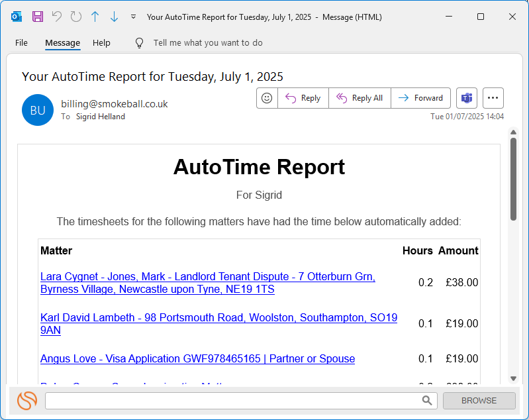Open Angus Love Visa Application link
The height and width of the screenshot is (420, 529).
tap(197, 358)
